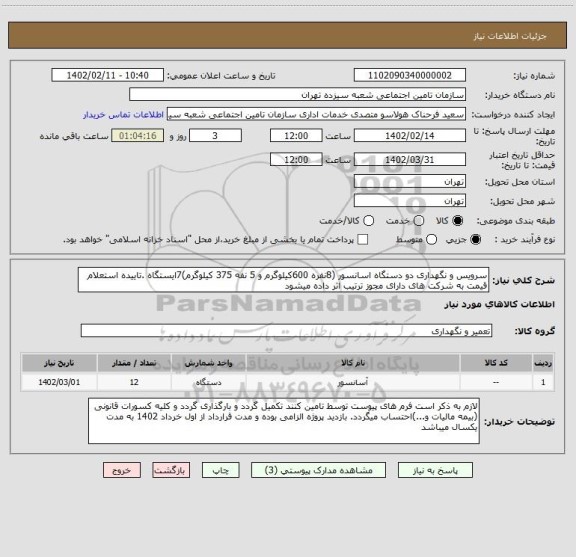The width and height of the screenshot is (576, 557).
Task: Click the request creator field
Action: coord(316,114)
